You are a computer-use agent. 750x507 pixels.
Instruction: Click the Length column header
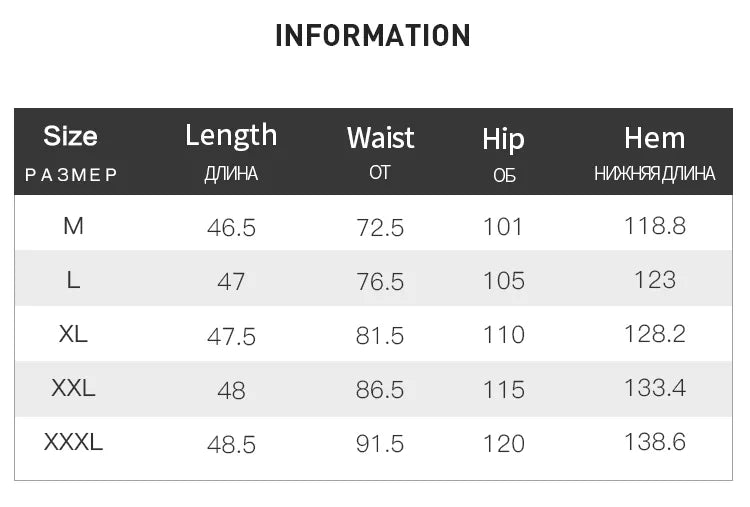point(231,135)
